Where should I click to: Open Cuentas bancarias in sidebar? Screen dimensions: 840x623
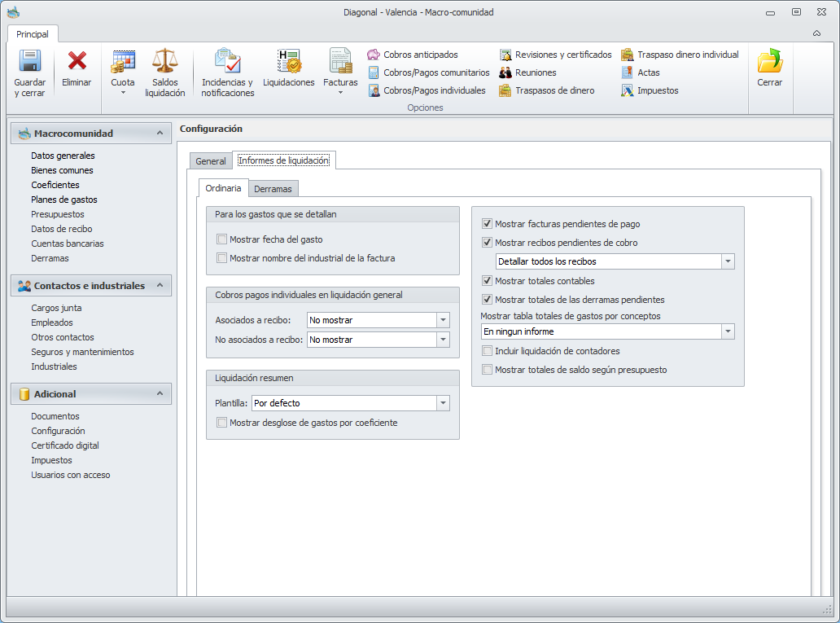coord(68,243)
